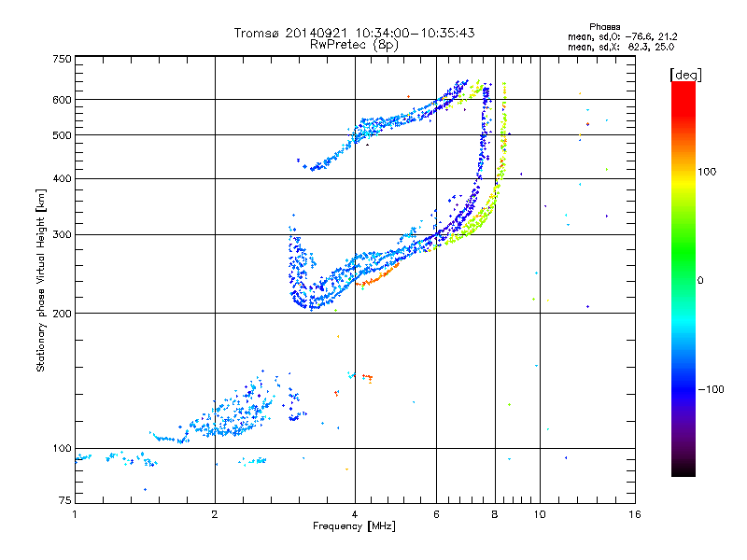
Task: Click the 'RwPretec (8p)' subtitle
Action: (x=354, y=45)
